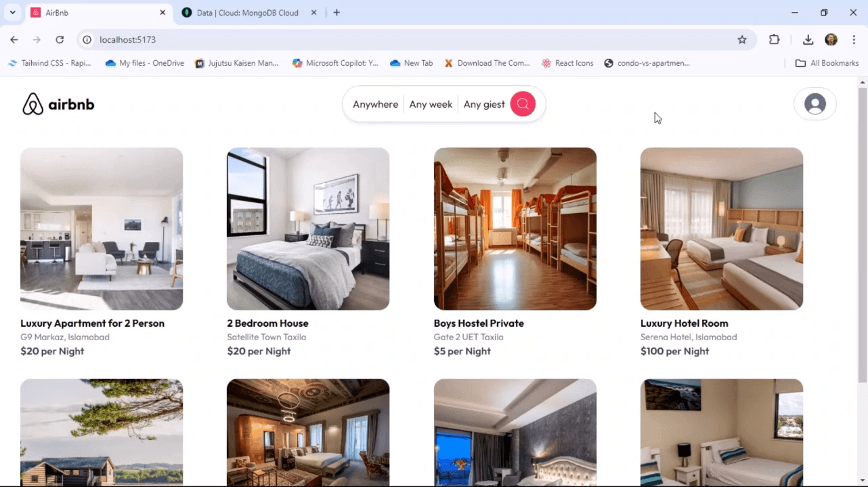868x487 pixels.
Task: Open the Luxury Hotel Room photo
Action: pyautogui.click(x=722, y=229)
